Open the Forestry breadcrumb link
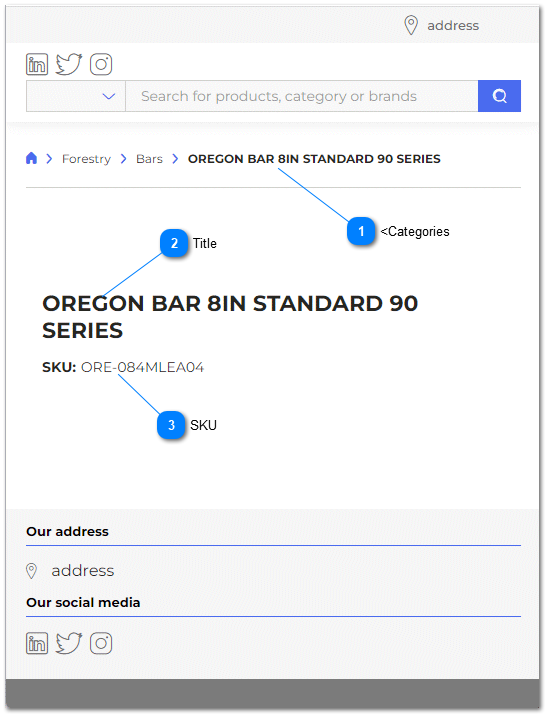548x717 pixels. (x=86, y=159)
